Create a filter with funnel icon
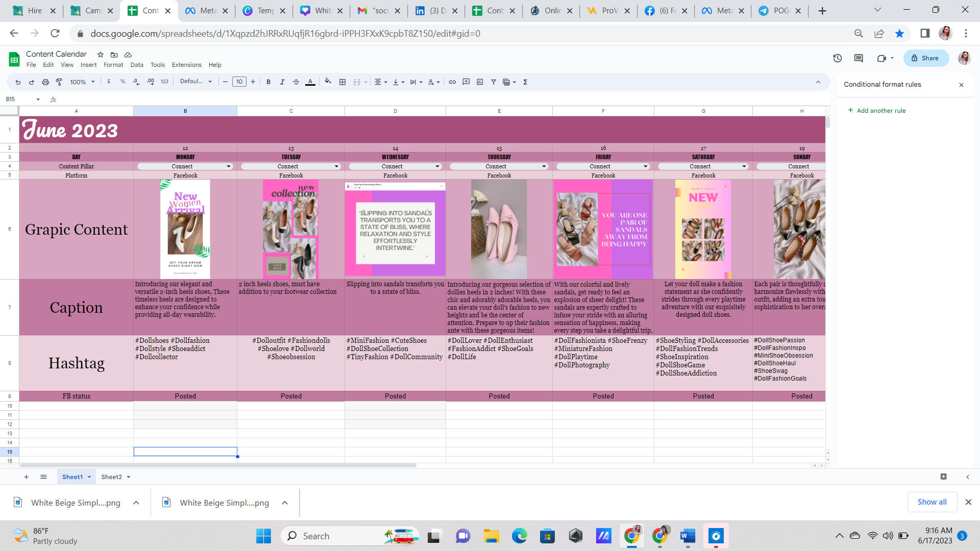The image size is (980, 551). pos(494,82)
